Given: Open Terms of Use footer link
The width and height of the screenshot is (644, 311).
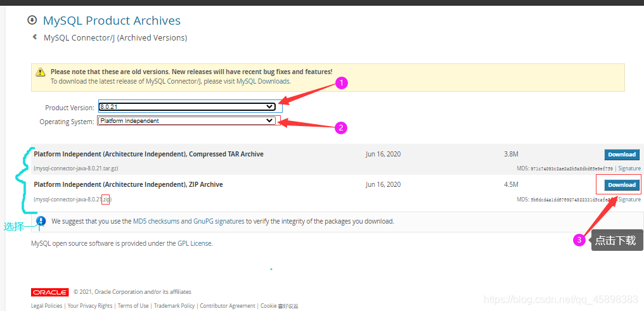Looking at the screenshot, I should pos(133,306).
